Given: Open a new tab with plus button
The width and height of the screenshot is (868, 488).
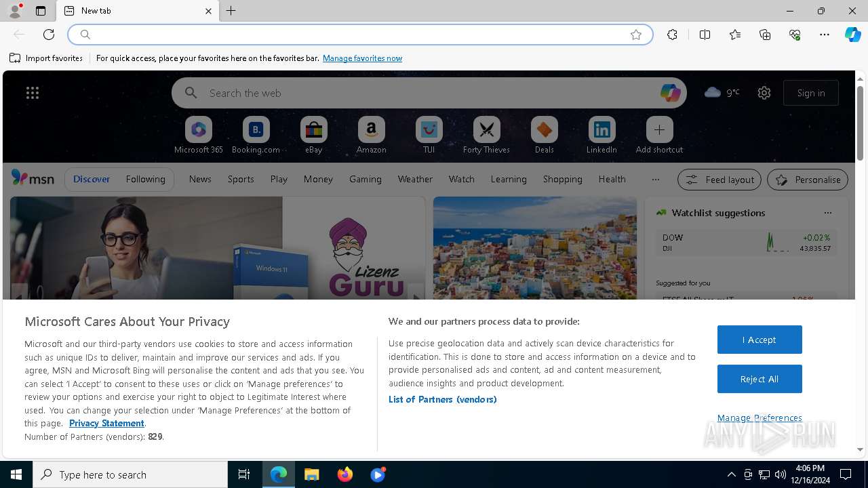Looking at the screenshot, I should tap(231, 11).
